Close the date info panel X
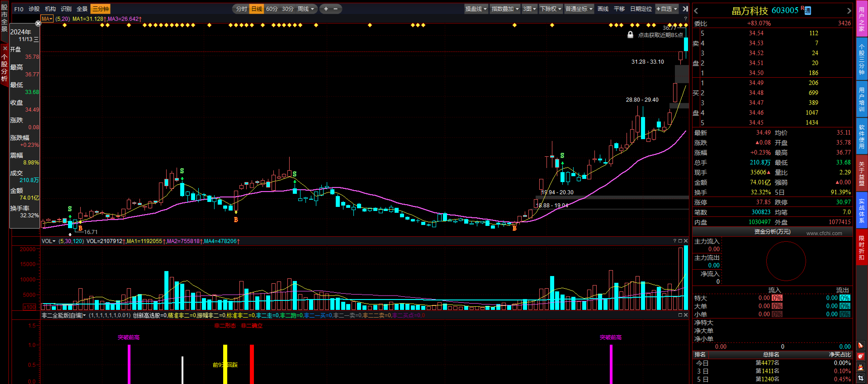868x384 pixels. [38, 23]
